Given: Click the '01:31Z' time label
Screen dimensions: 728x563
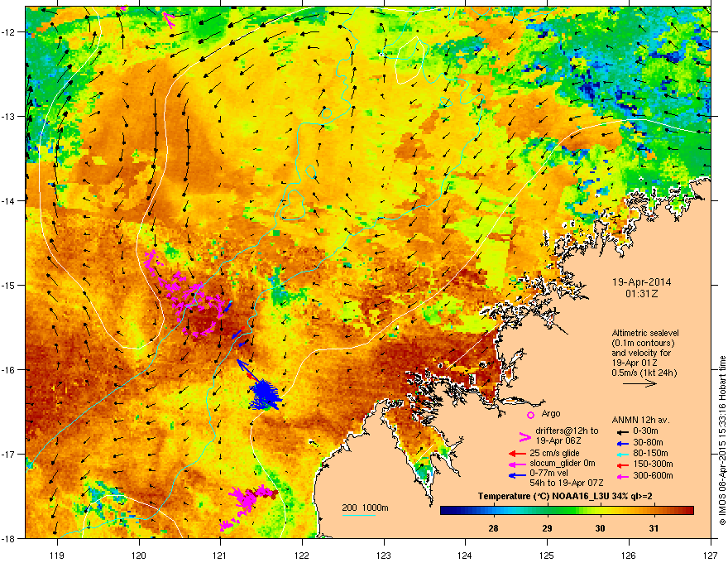Looking at the screenshot, I should point(642,294).
